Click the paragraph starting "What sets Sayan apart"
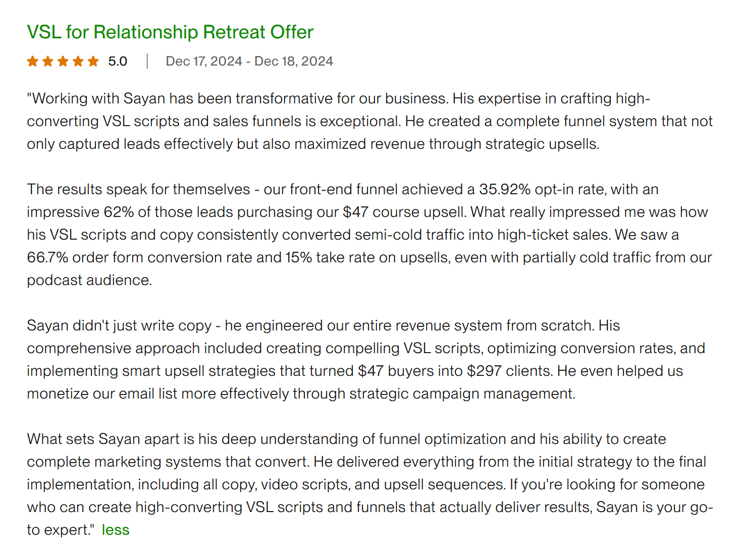The height and width of the screenshot is (560, 742). pyautogui.click(x=370, y=484)
